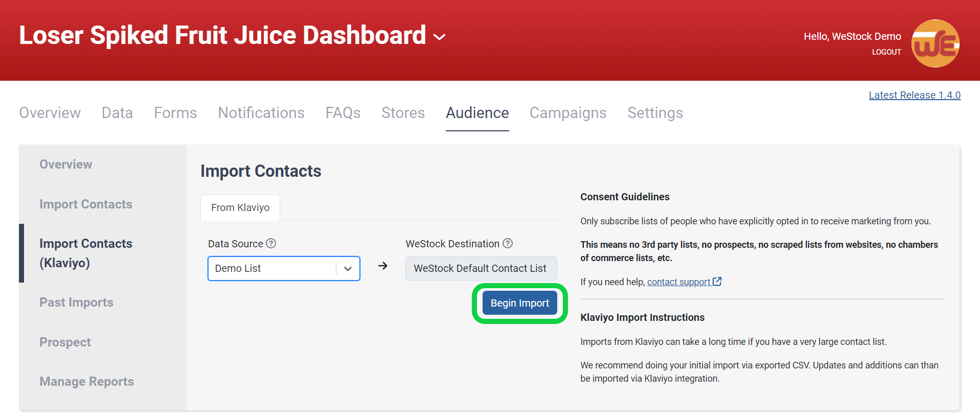Click the Consent Guidelines heading

pos(625,197)
